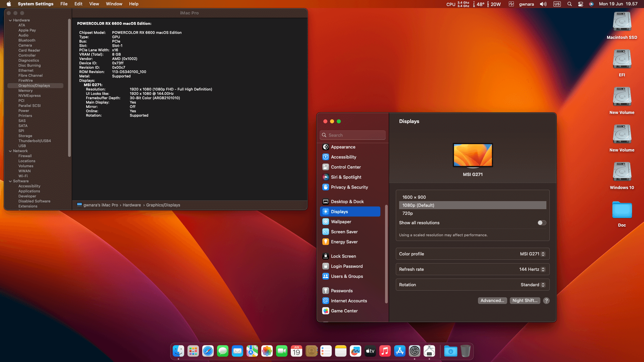Collapse the Hardware tree section
644x362 pixels.
[x=10, y=20]
